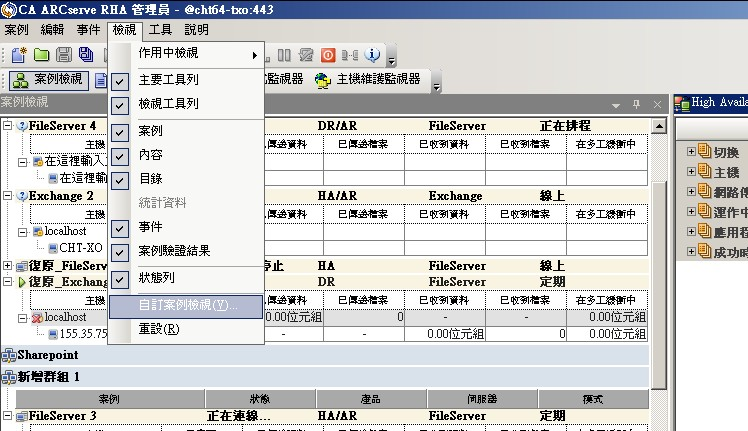Expand the 網路 properties node

pos(691,191)
